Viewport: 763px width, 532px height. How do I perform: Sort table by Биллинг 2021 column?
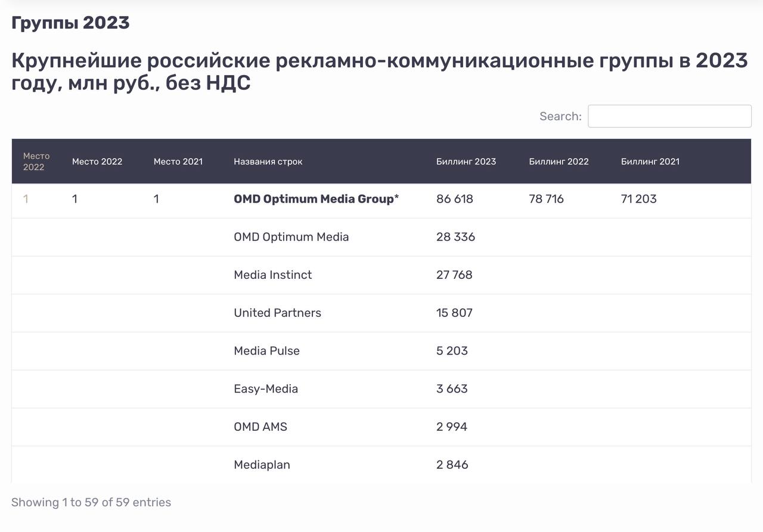coord(650,161)
